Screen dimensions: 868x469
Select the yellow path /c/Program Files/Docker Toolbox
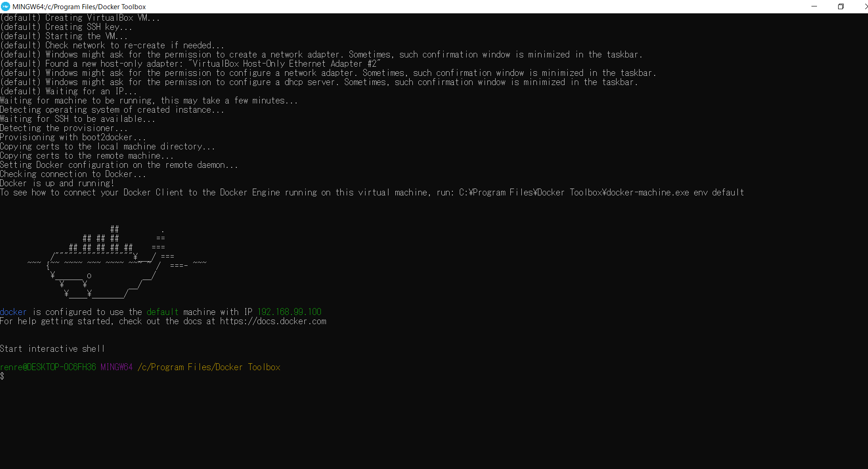[x=209, y=367]
